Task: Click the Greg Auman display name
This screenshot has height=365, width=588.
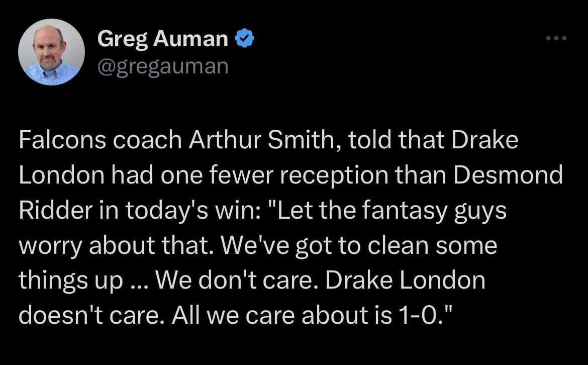Action: coord(162,38)
